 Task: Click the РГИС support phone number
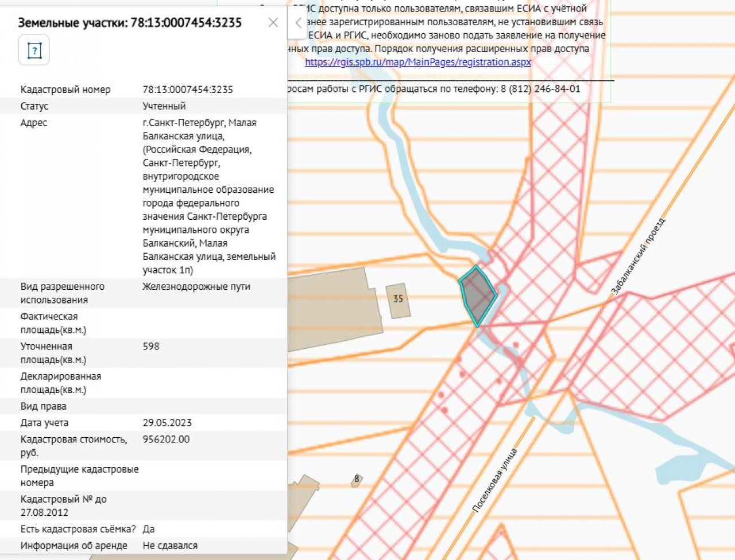pyautogui.click(x=540, y=89)
